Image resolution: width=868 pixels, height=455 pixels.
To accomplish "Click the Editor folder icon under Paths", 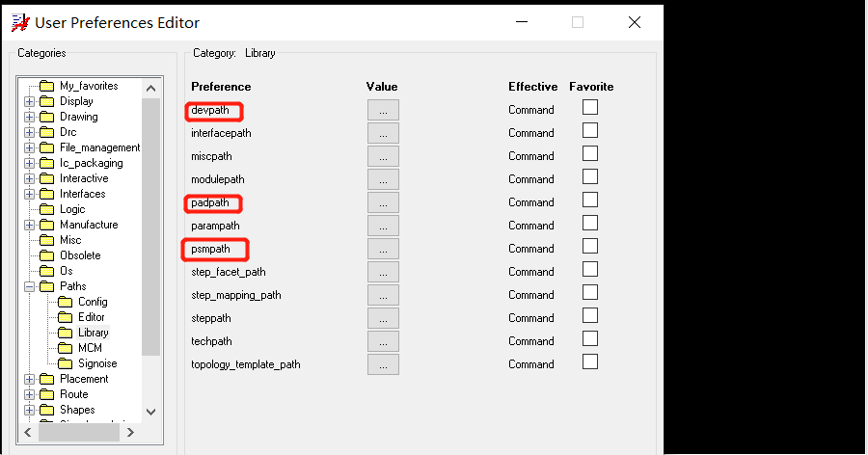I will (x=65, y=317).
